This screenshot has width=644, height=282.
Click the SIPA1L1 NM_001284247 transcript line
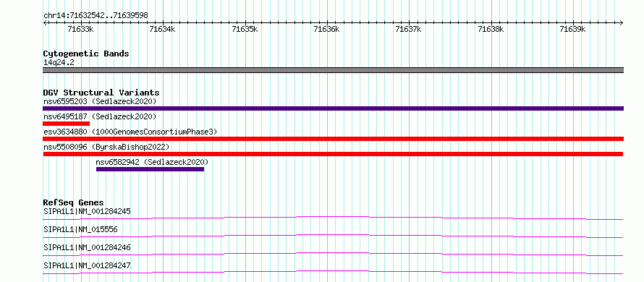pyautogui.click(x=333, y=272)
